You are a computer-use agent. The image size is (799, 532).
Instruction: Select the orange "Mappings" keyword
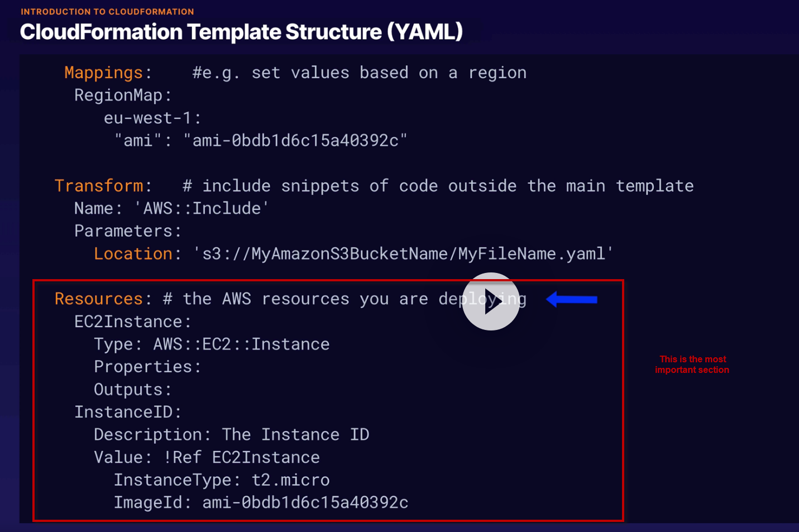[x=104, y=73]
